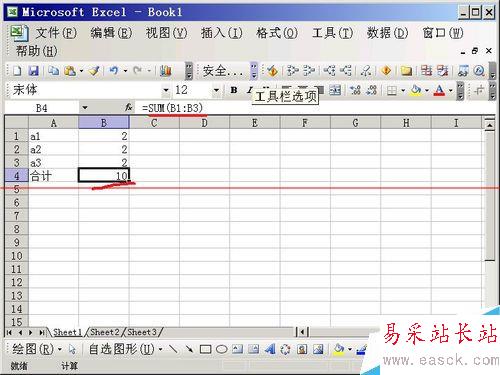Screen dimensions: 500x375
Task: Open the 自选图形(U) AutoShapes menu
Action: (125, 349)
